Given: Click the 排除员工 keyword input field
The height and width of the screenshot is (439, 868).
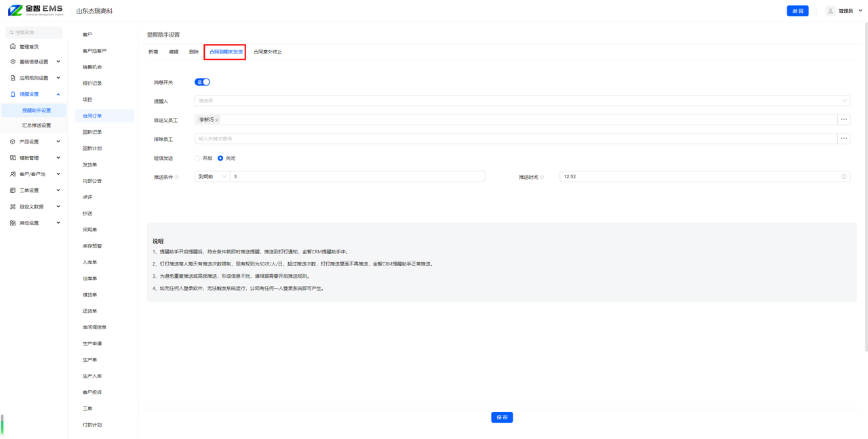Looking at the screenshot, I should [x=515, y=138].
